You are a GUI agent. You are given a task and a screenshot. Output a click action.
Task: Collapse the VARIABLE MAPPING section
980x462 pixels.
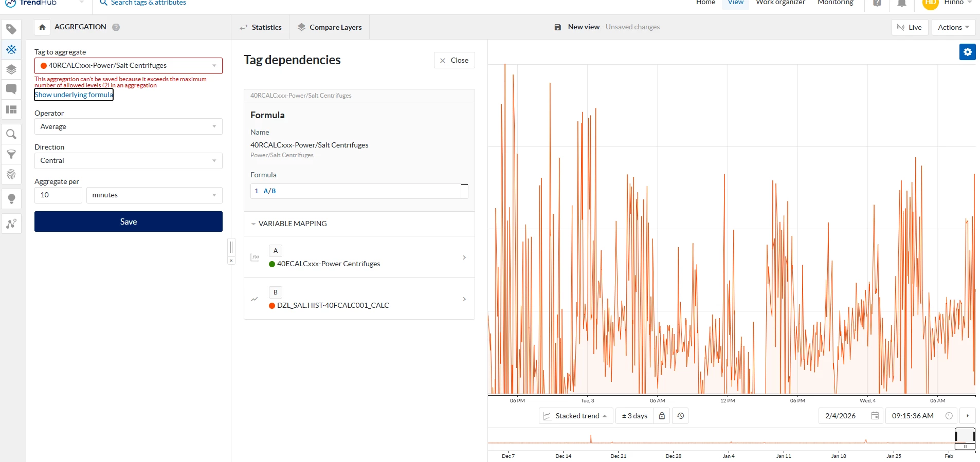tap(289, 224)
